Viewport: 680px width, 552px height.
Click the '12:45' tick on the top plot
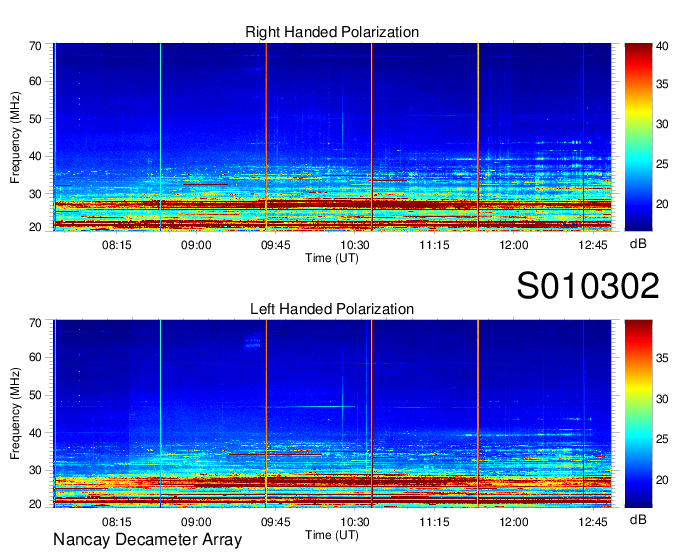[593, 245]
